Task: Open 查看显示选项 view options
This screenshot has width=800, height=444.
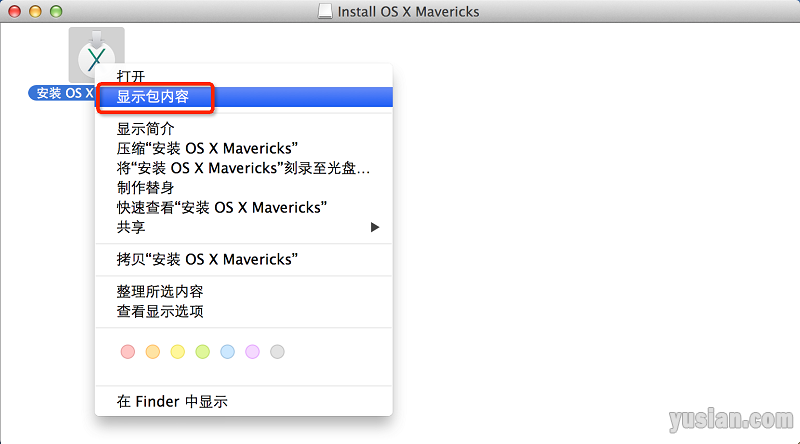Action: pyautogui.click(x=160, y=311)
